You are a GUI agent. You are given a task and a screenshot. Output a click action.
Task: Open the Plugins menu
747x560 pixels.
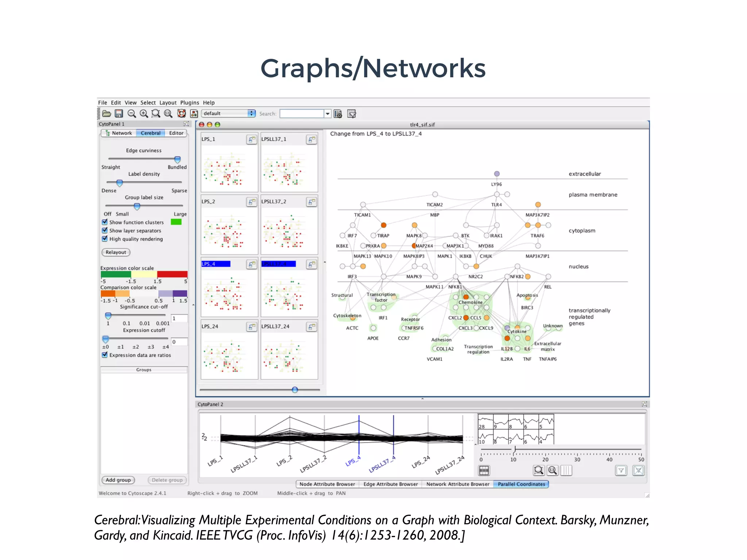[189, 103]
